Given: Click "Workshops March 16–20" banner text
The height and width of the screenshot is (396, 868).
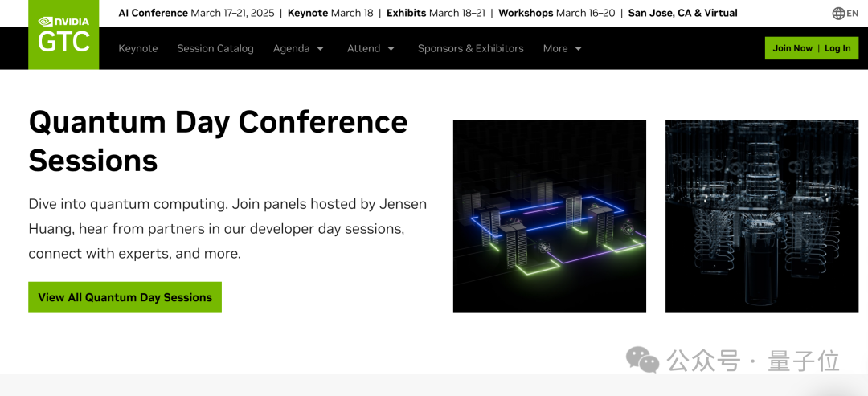Looking at the screenshot, I should [557, 13].
